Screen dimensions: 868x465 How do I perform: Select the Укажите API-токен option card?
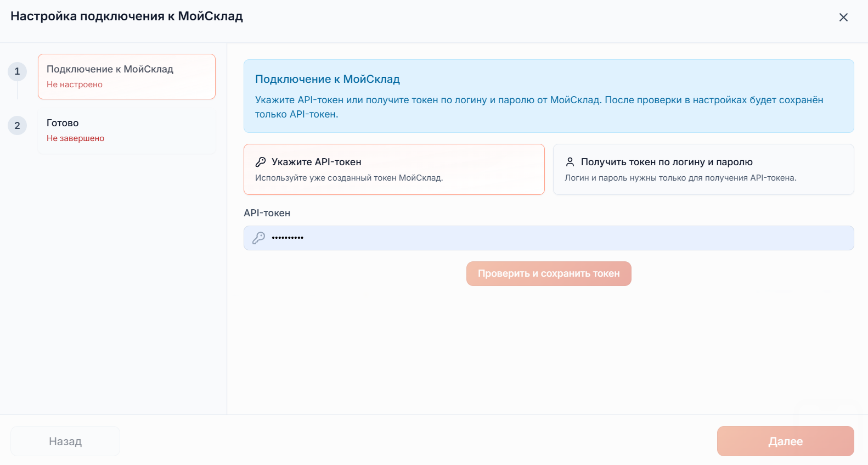(x=394, y=169)
